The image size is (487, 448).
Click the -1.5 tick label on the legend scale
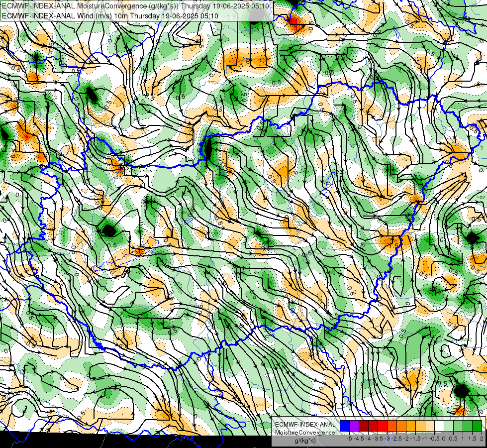click(x=415, y=439)
